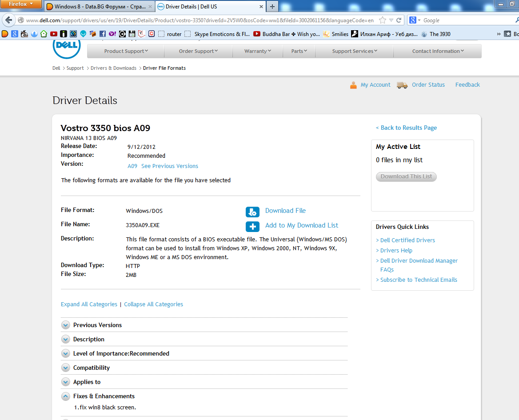Open Firefox application menu
Screen dimensions: 519x420
pyautogui.click(x=20, y=4)
